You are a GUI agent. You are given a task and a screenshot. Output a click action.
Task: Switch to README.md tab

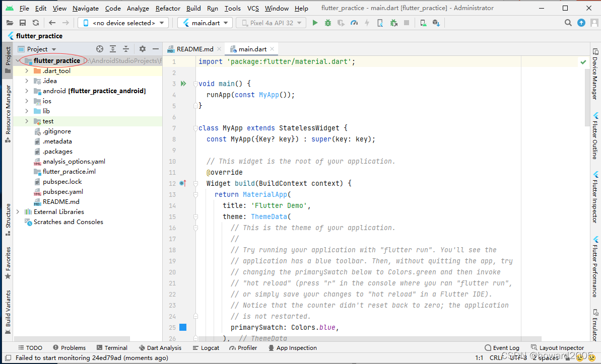pos(194,49)
